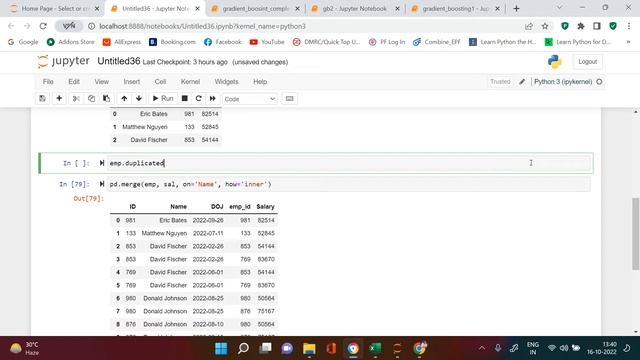Click into the pd.merge code cell
This screenshot has width=640, height=360.
(x=349, y=184)
